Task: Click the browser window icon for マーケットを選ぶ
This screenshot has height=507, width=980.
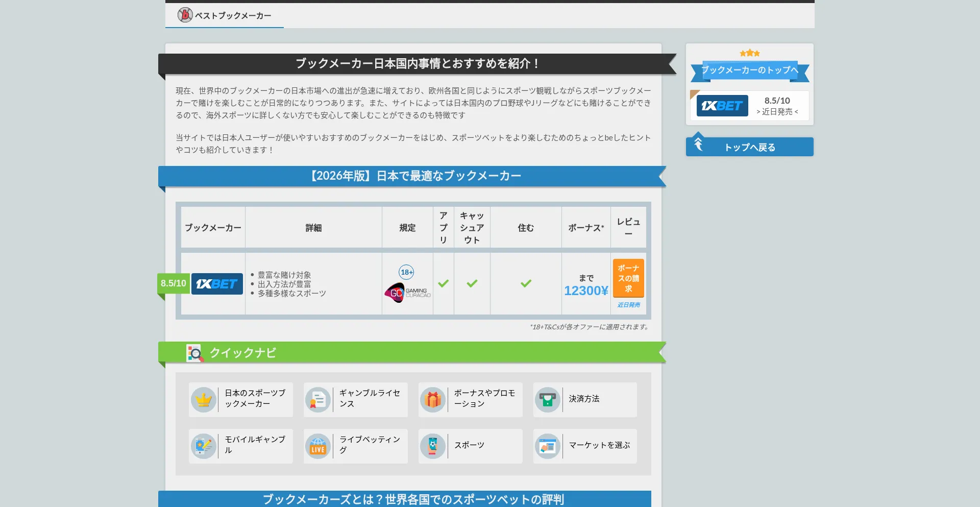Action: 548,446
